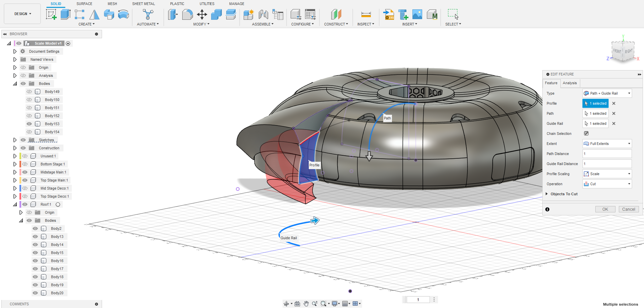Viewport: 644px width, 308px height.
Task: Toggle visibility of the Construction folder
Action: point(23,148)
